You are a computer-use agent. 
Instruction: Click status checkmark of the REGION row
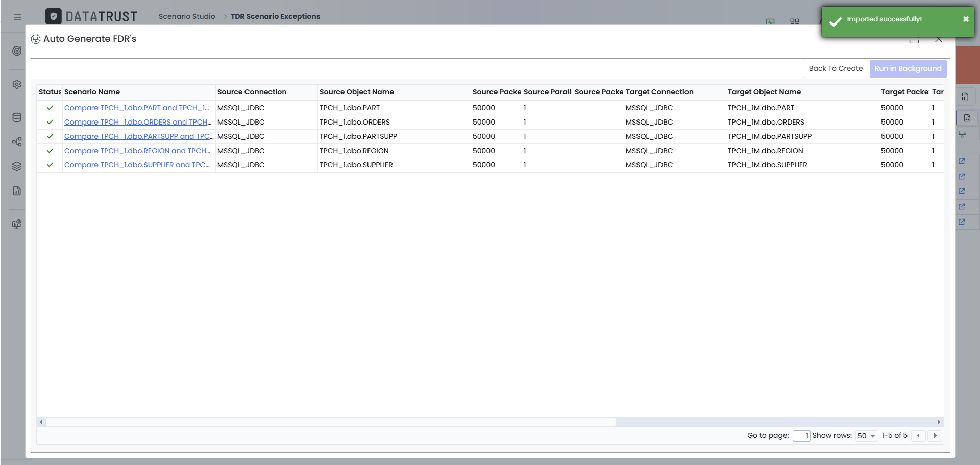pos(50,151)
